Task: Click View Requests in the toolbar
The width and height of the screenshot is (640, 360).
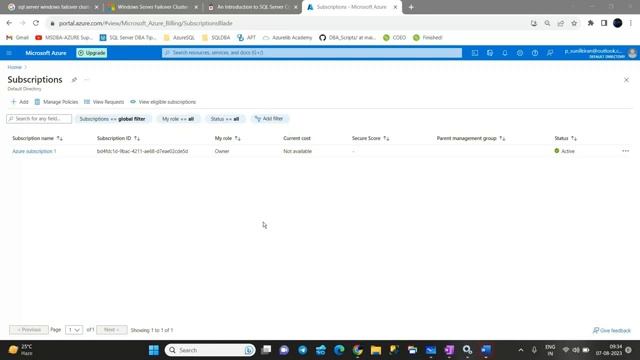Action: (104, 102)
